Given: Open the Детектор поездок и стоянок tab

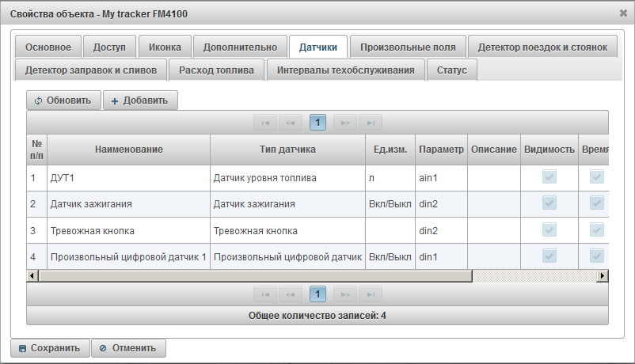Looking at the screenshot, I should tap(542, 47).
